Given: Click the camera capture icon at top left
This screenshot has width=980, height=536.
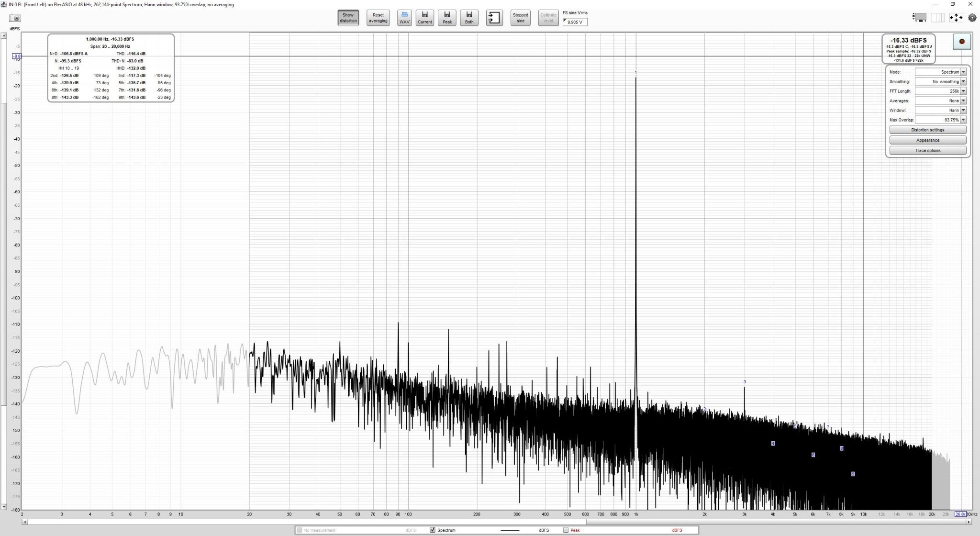Looking at the screenshot, I should click(x=15, y=18).
